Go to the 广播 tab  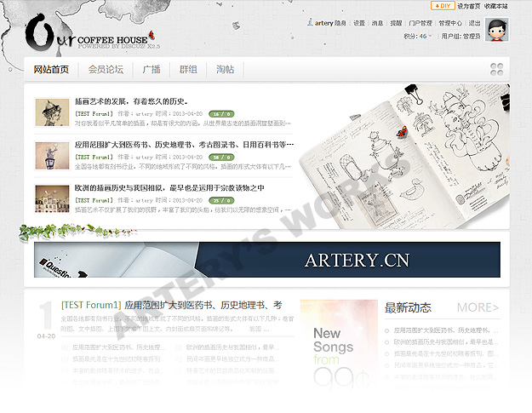click(152, 70)
